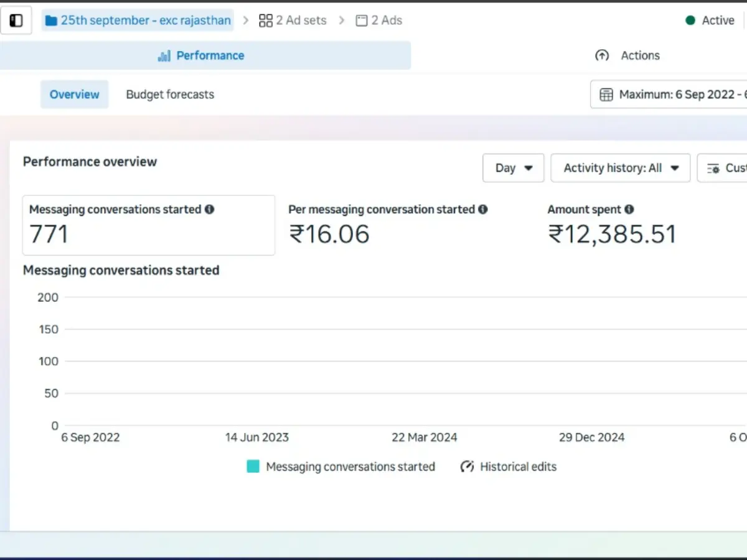Click info icon beside Amount spent
The image size is (747, 560).
(x=629, y=210)
